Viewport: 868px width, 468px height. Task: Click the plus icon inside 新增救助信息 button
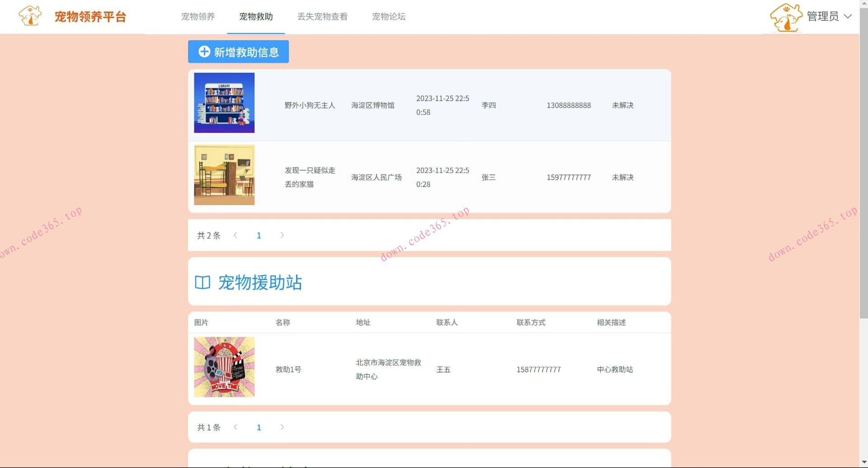pos(203,51)
